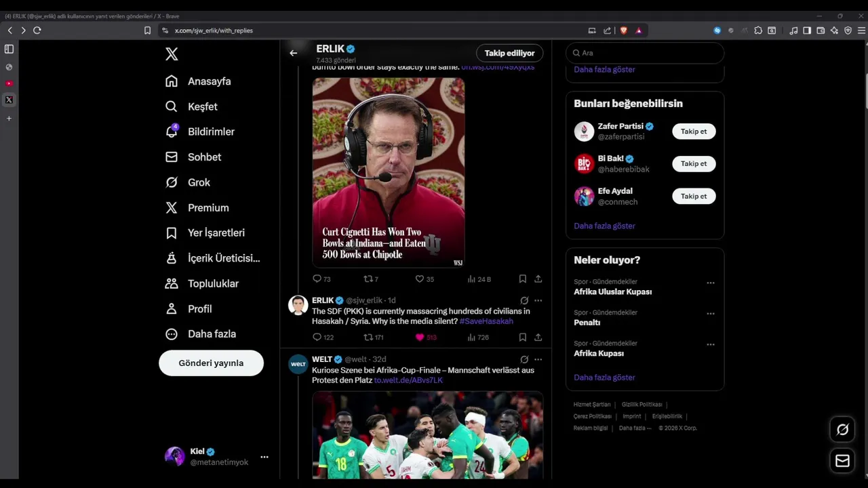Click Gönderi yayınla button

coord(211,363)
